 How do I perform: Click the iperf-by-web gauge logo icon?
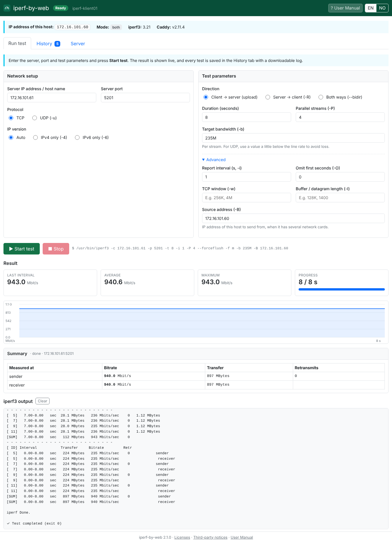(7, 8)
